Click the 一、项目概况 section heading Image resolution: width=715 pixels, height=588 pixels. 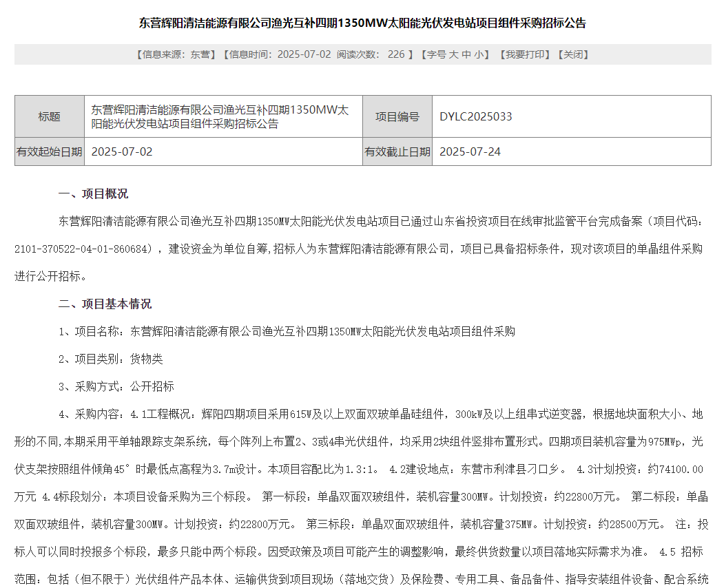pos(93,193)
